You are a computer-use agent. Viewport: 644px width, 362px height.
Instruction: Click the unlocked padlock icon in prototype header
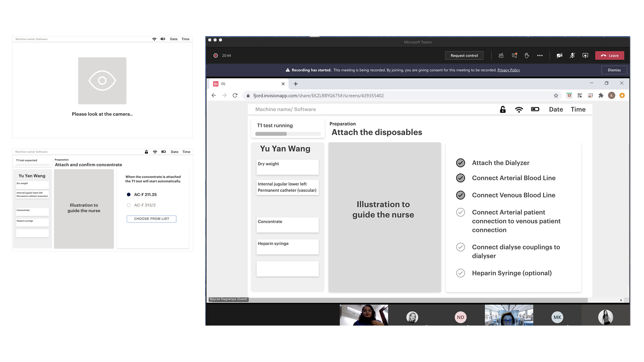503,109
